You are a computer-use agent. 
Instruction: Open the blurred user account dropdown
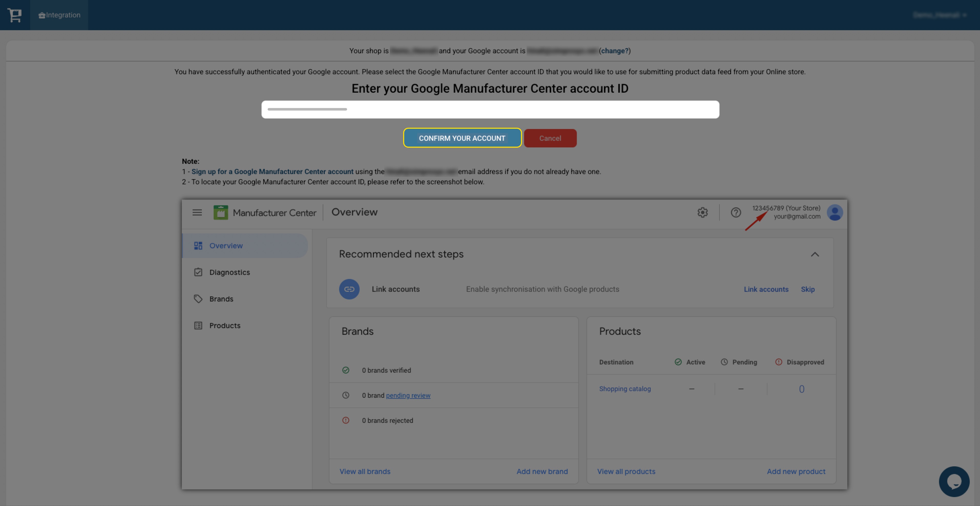point(940,15)
